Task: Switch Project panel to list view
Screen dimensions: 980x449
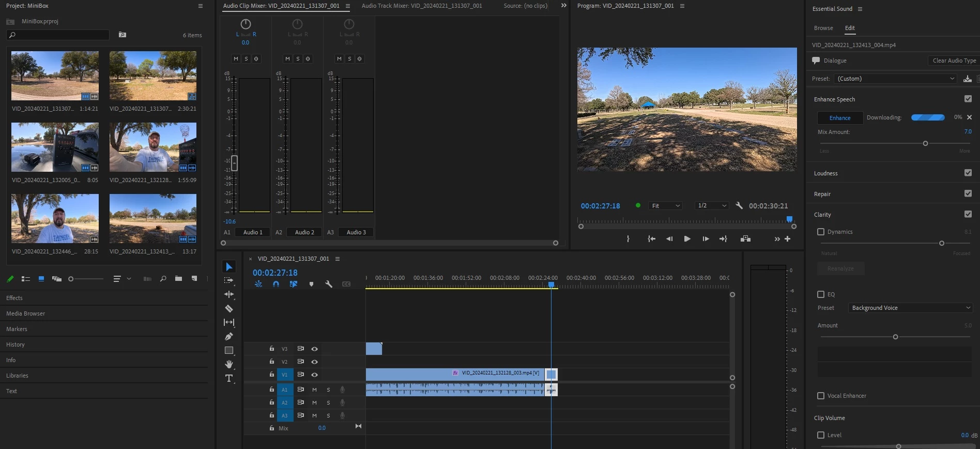Action: pyautogui.click(x=25, y=279)
